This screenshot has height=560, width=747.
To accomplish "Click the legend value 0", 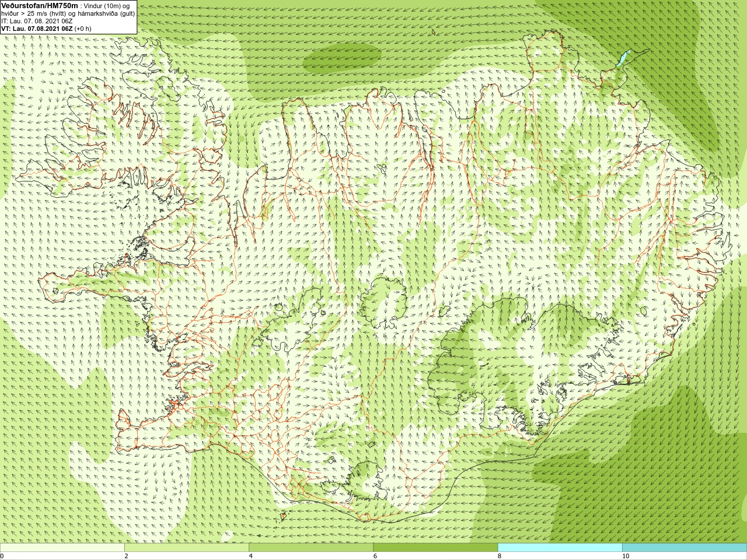I will coord(2,556).
